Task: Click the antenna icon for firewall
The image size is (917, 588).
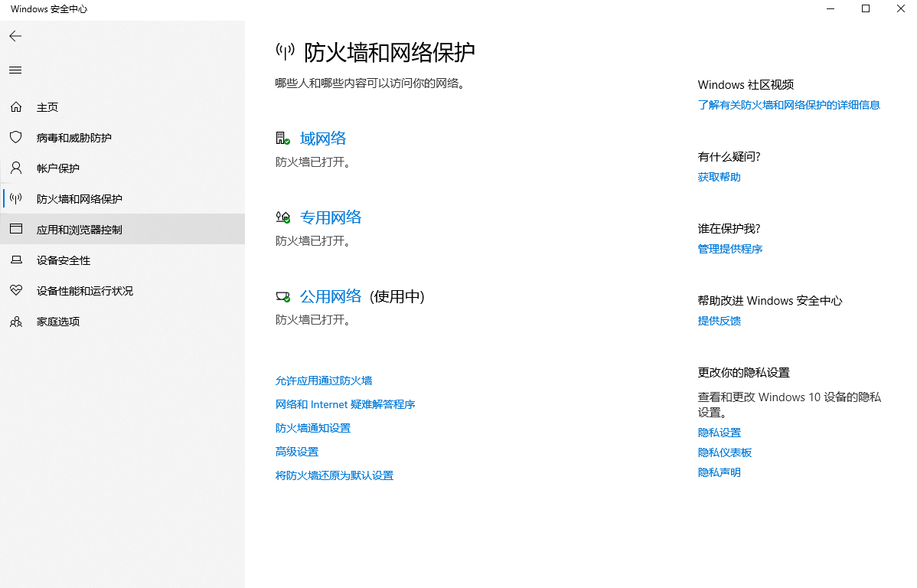Action: 16,199
